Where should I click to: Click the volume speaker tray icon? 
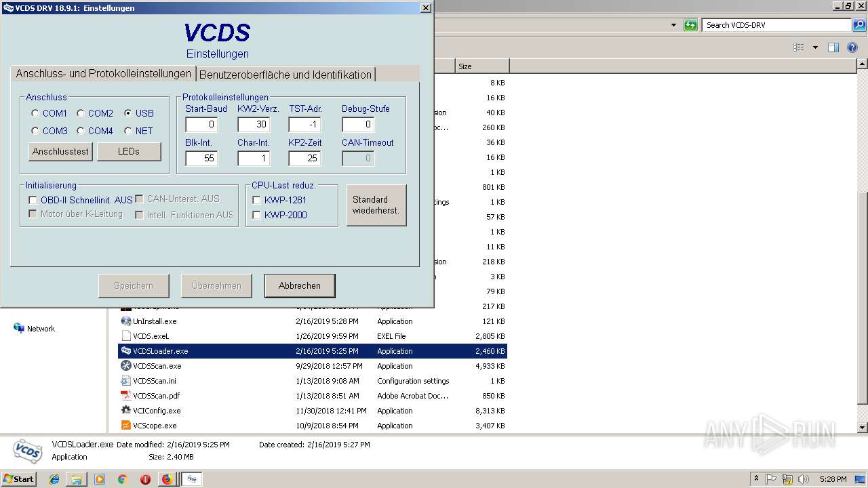point(803,479)
